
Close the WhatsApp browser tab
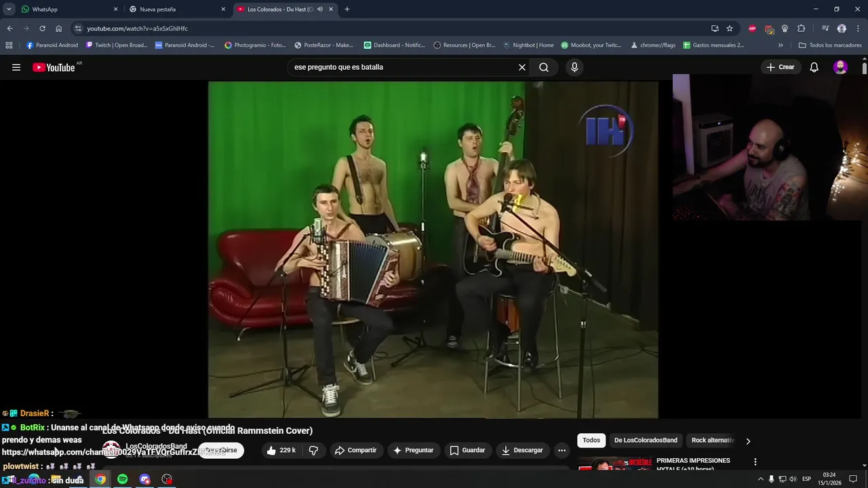click(115, 9)
